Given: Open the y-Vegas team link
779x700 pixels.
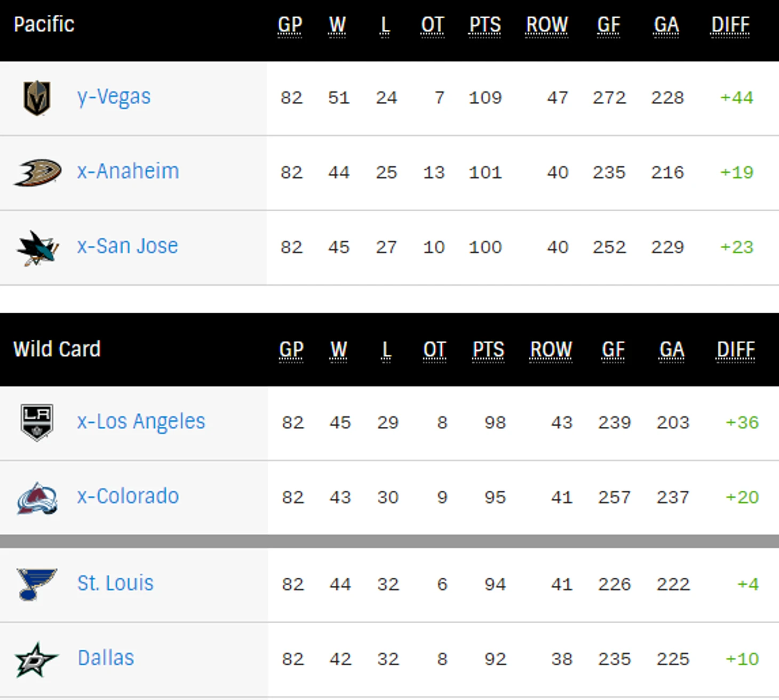Looking at the screenshot, I should click(114, 97).
